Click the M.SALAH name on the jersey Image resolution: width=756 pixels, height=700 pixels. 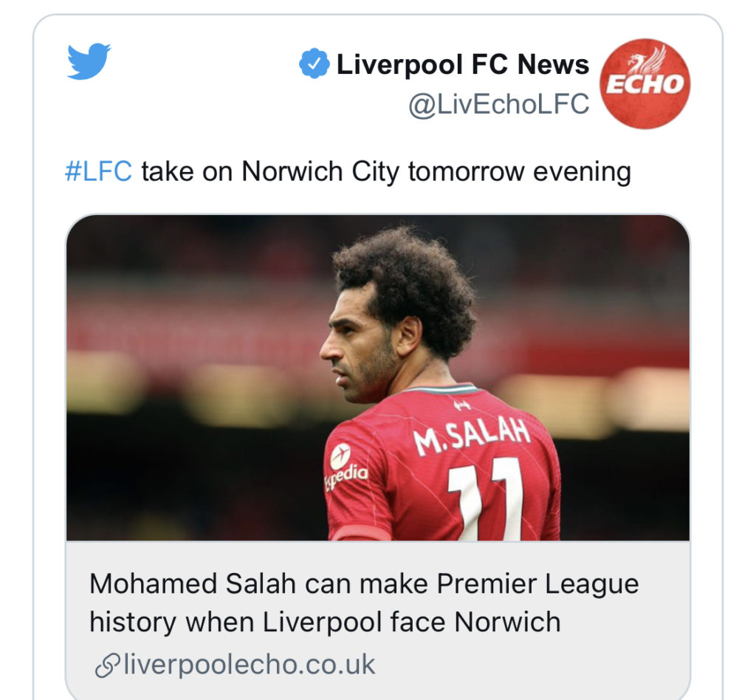tap(472, 436)
